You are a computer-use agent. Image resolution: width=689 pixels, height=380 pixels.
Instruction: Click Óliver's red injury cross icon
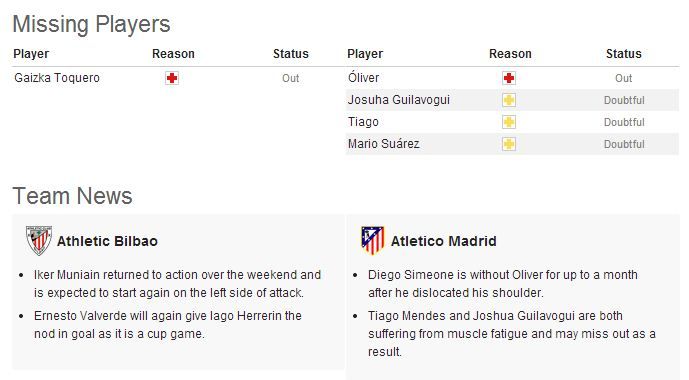(x=509, y=78)
